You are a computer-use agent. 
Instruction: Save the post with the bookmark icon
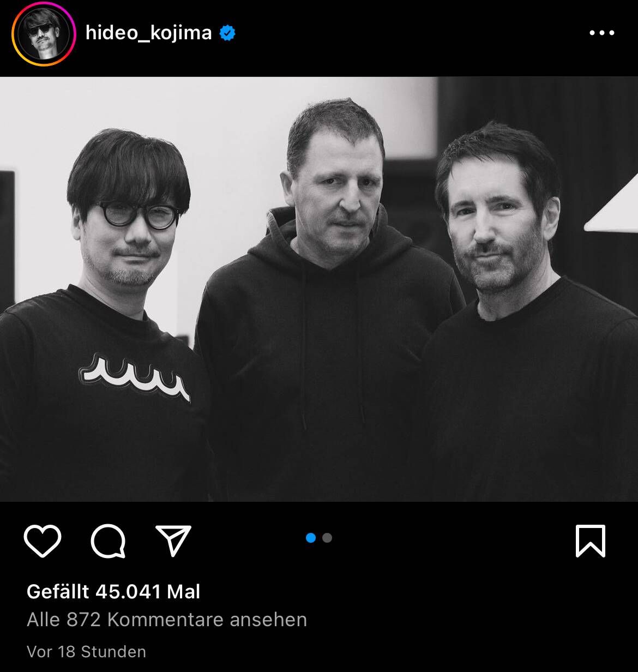coord(591,541)
